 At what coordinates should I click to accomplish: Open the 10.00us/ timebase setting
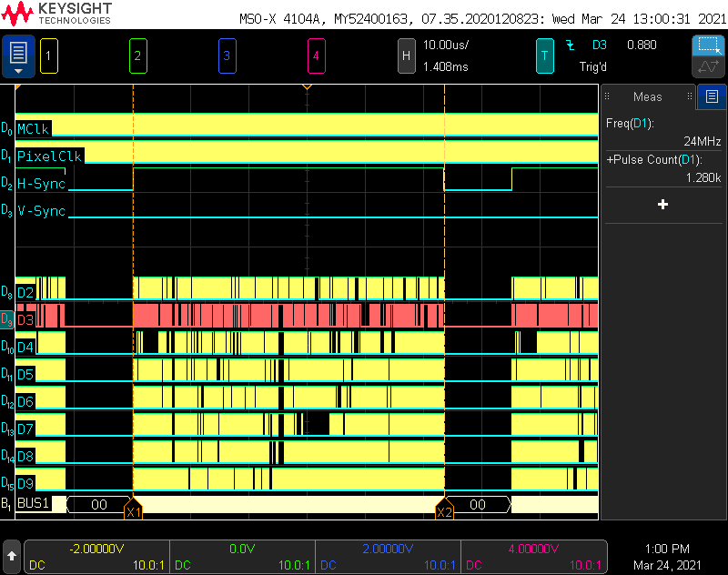point(446,45)
